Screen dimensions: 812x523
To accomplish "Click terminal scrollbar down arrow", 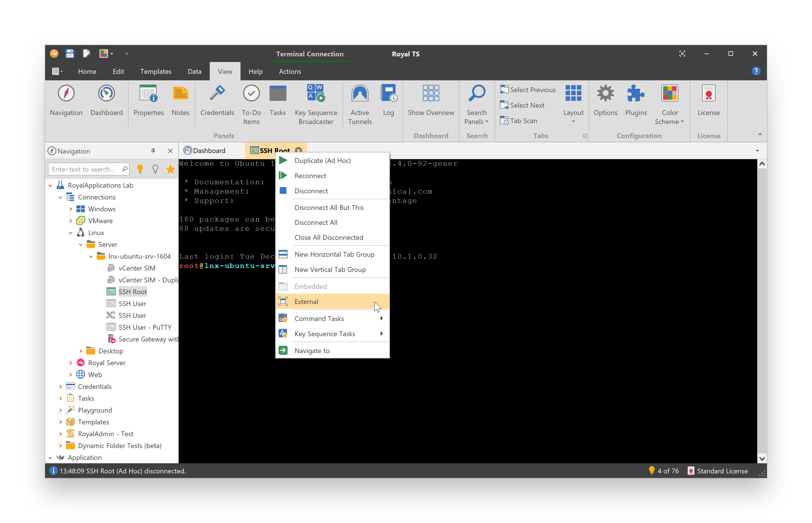I will (762, 459).
